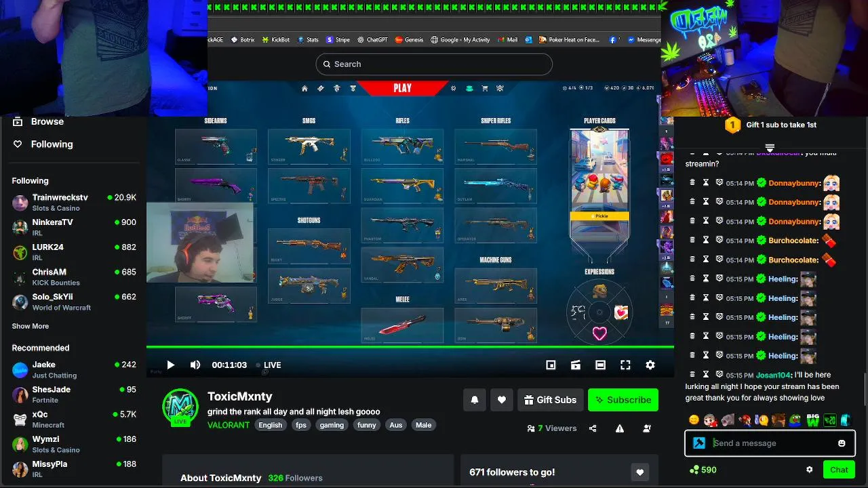The width and height of the screenshot is (868, 488).
Task: Select the BIG W emote in quick emotes
Action: coord(812,420)
